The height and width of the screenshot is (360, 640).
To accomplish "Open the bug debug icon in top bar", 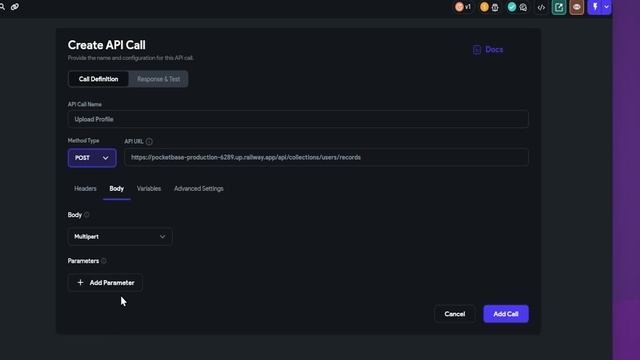I will (495, 7).
